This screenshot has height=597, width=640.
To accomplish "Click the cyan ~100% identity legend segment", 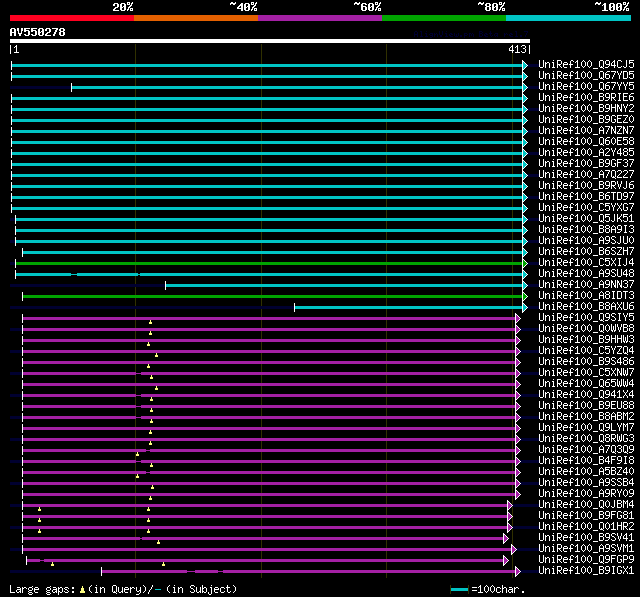I will pos(569,18).
